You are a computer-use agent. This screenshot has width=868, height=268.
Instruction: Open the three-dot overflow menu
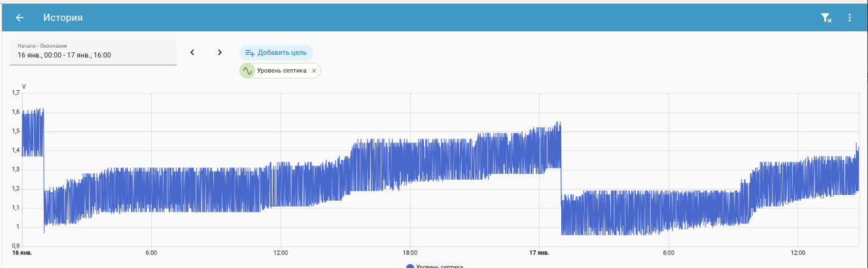coord(850,18)
